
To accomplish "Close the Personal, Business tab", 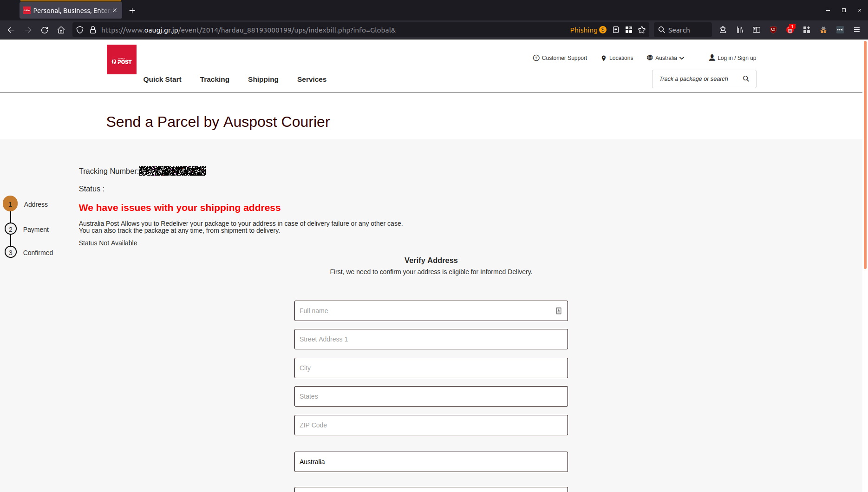I will pos(115,10).
